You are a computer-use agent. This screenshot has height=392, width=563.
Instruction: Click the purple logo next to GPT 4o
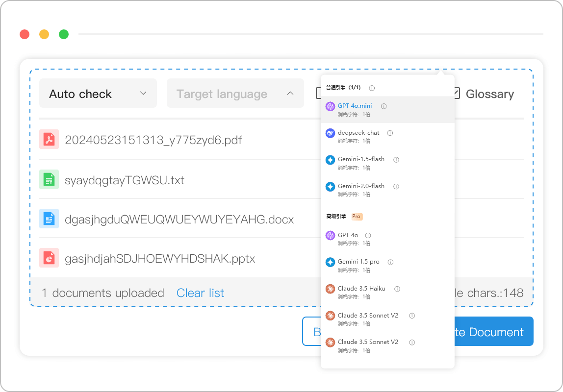point(331,236)
